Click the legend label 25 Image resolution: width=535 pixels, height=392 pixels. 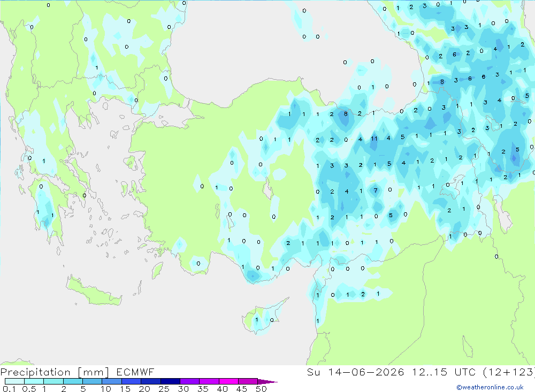click(x=164, y=389)
